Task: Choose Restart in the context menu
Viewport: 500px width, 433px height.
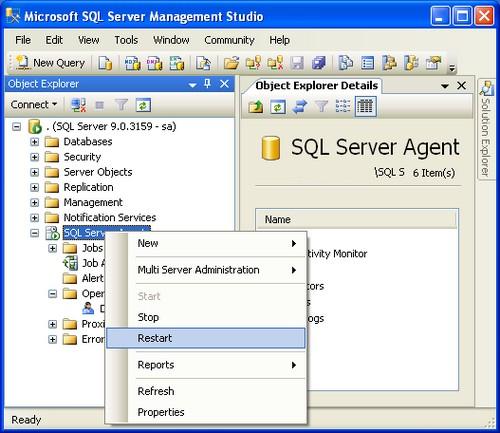Action: pyautogui.click(x=206, y=338)
